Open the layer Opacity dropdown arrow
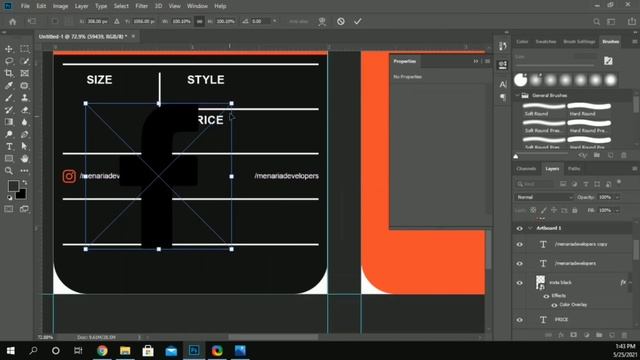The height and width of the screenshot is (360, 640). pyautogui.click(x=617, y=197)
